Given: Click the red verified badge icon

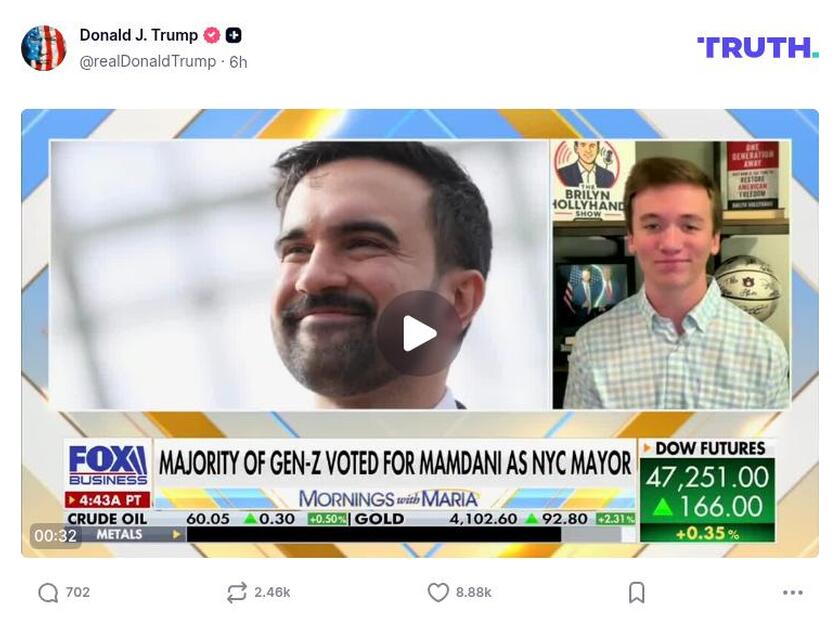Looking at the screenshot, I should coord(212,35).
